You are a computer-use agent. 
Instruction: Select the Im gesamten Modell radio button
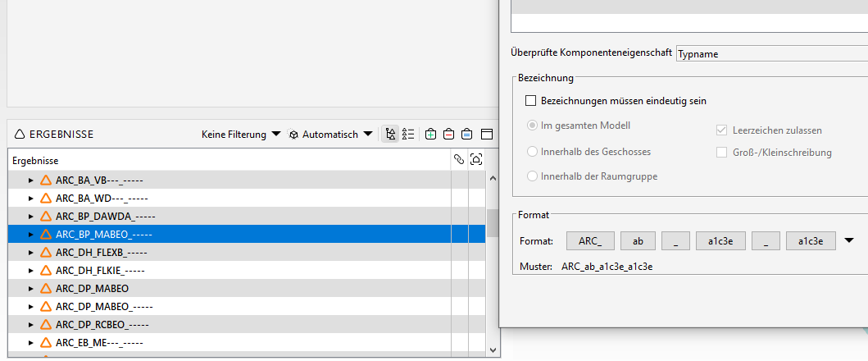(532, 126)
